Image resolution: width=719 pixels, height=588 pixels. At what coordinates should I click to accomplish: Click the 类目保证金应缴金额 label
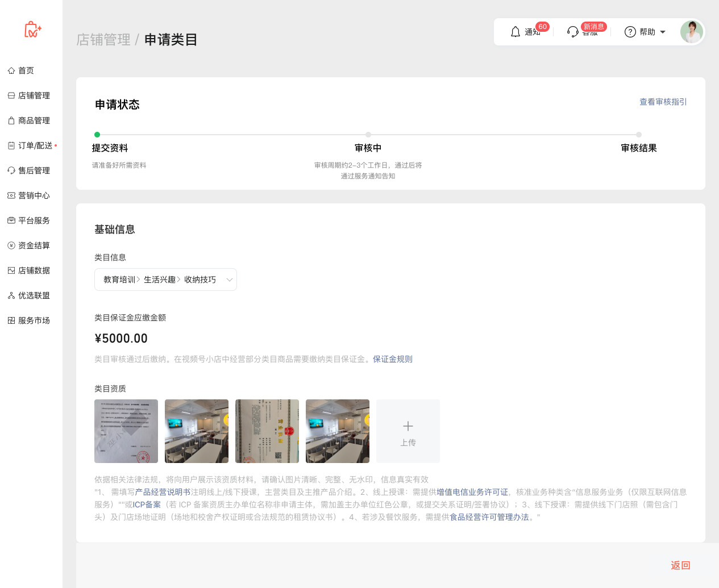click(130, 318)
